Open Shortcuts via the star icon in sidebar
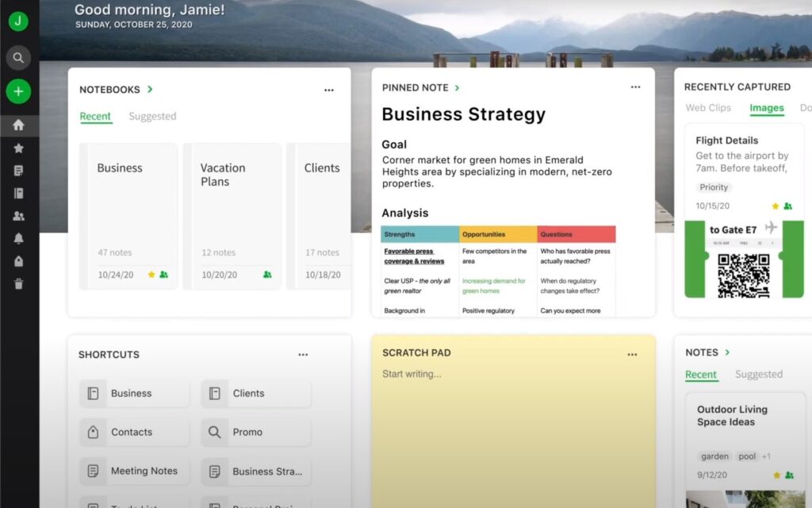This screenshot has width=812, height=508. [x=18, y=148]
